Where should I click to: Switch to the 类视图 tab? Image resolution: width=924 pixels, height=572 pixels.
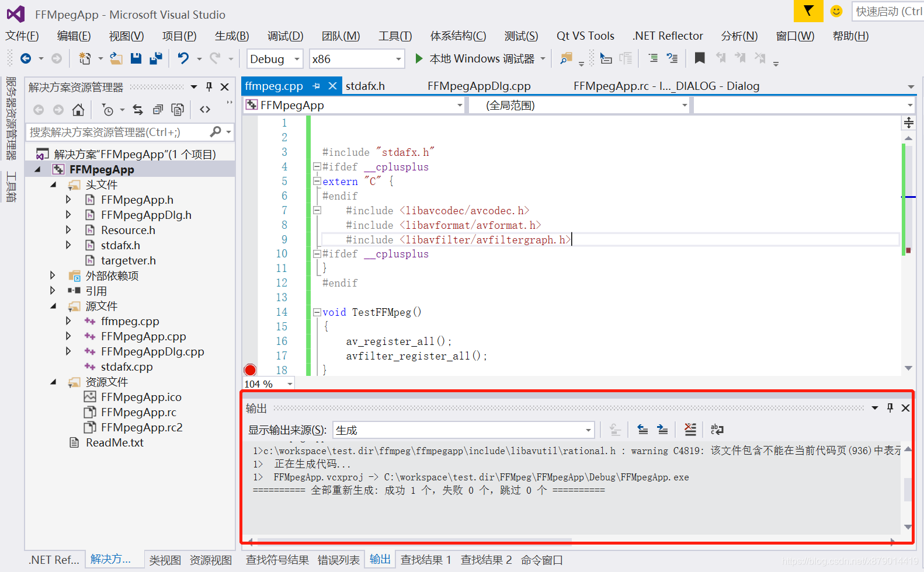165,560
